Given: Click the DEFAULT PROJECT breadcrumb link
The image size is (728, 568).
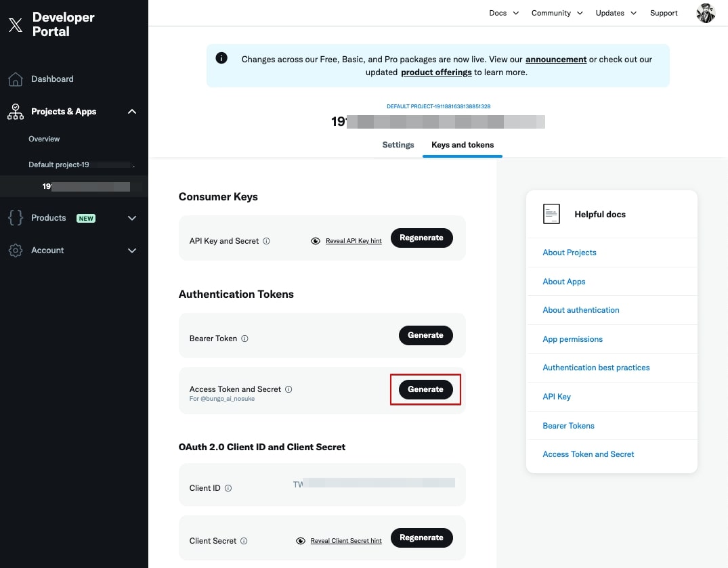Looking at the screenshot, I should point(438,106).
